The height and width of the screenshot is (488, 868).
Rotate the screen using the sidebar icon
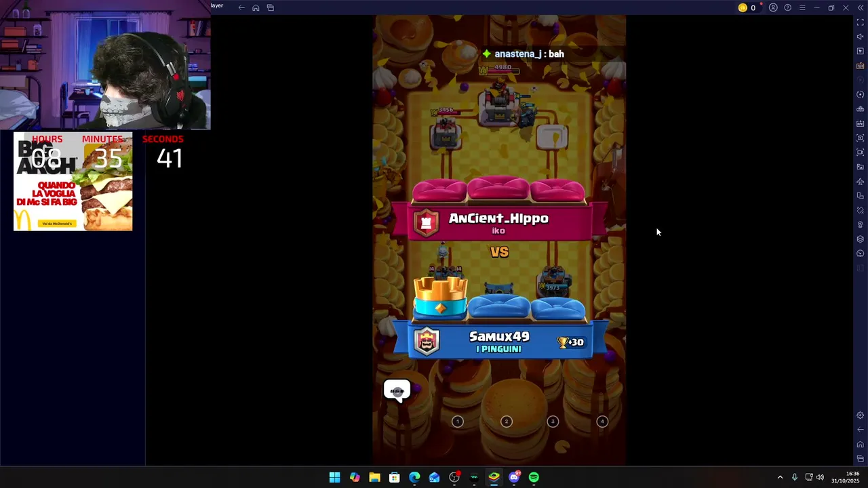[860, 196]
